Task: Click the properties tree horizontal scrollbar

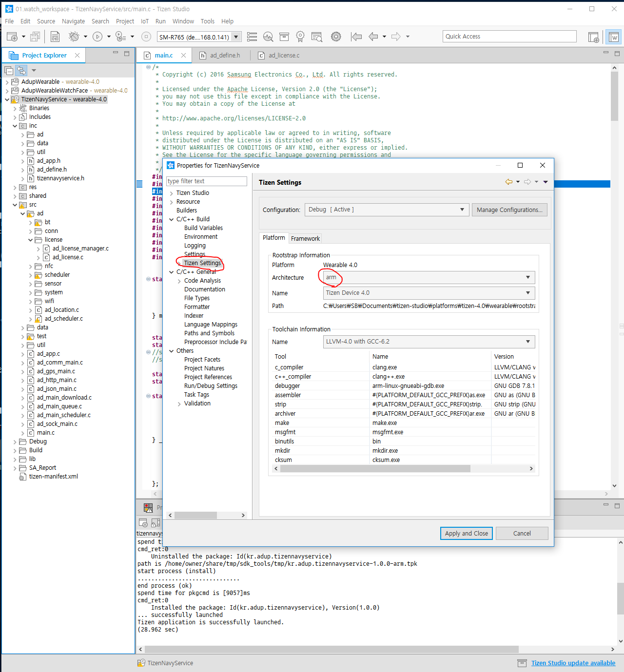Action: click(x=196, y=515)
